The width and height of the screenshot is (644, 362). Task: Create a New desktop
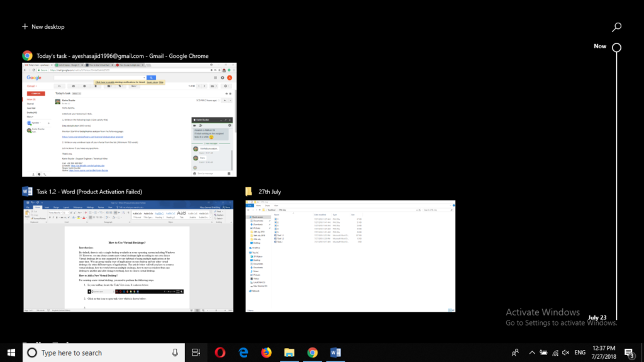click(x=43, y=26)
